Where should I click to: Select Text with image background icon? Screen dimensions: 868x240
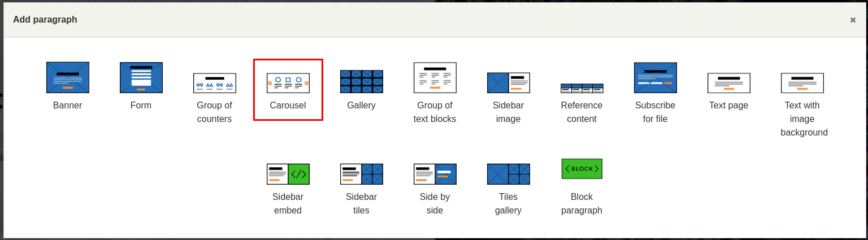[x=802, y=83]
